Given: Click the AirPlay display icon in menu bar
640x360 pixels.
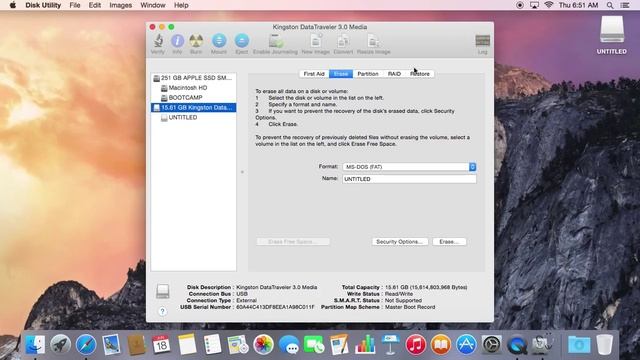Looking at the screenshot, I should (x=534, y=5).
